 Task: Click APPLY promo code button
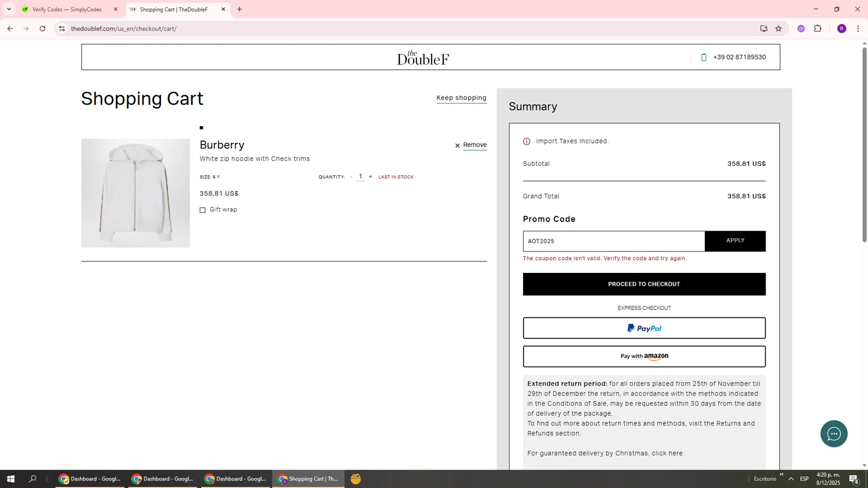point(735,241)
